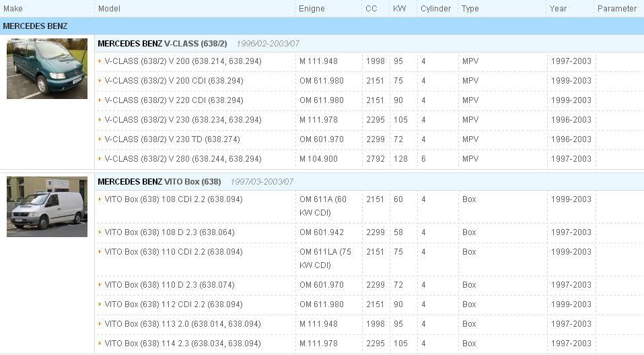This screenshot has width=644, height=355.
Task: Click the Type column header
Action: point(470,8)
